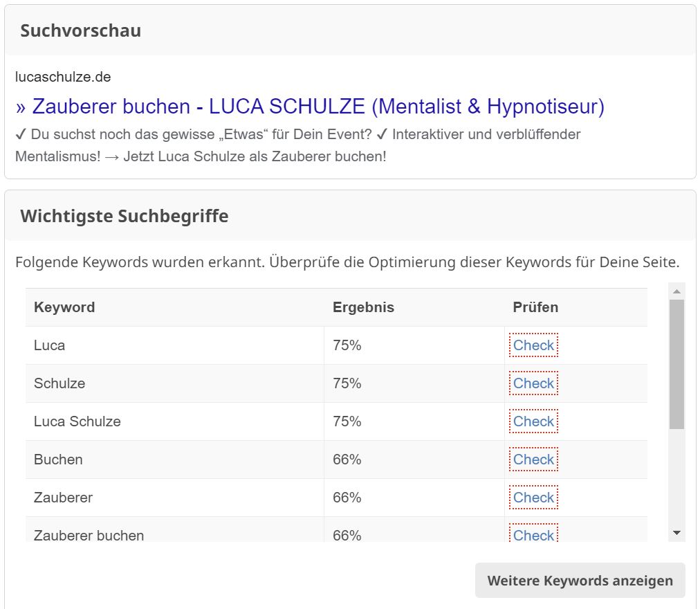Open the Zauberer buchen search preview title

tap(310, 107)
